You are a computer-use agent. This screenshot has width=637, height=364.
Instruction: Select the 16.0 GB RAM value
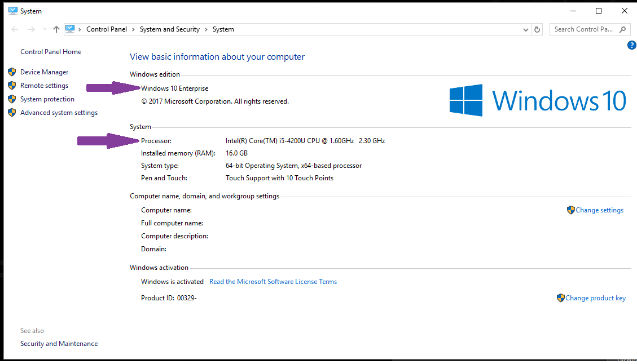point(236,153)
